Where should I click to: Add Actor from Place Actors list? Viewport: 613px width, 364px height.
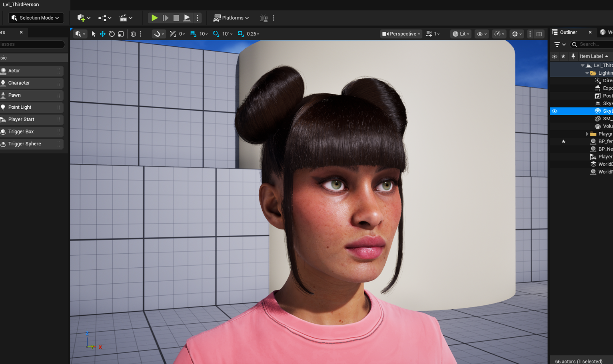32,71
